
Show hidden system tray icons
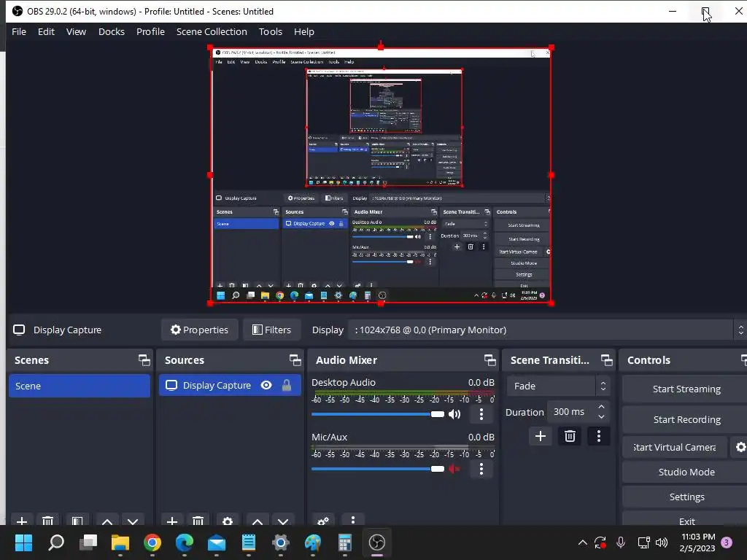pyautogui.click(x=582, y=542)
